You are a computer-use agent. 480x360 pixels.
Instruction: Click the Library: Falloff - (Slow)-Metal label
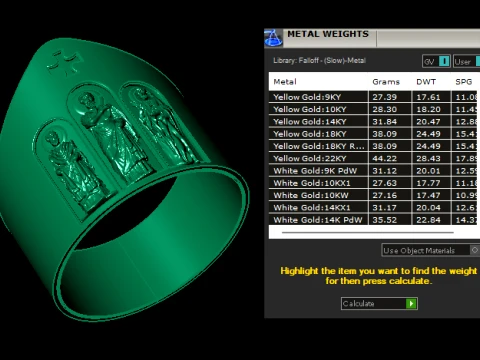319,61
